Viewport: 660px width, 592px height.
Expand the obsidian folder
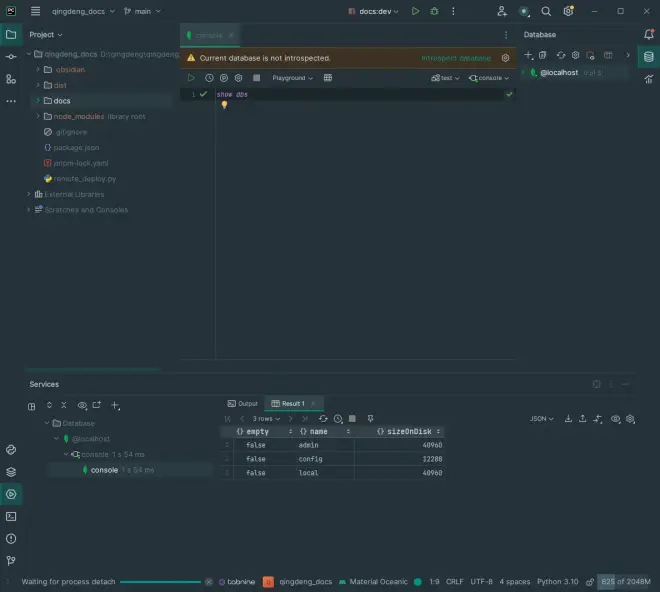pos(38,69)
